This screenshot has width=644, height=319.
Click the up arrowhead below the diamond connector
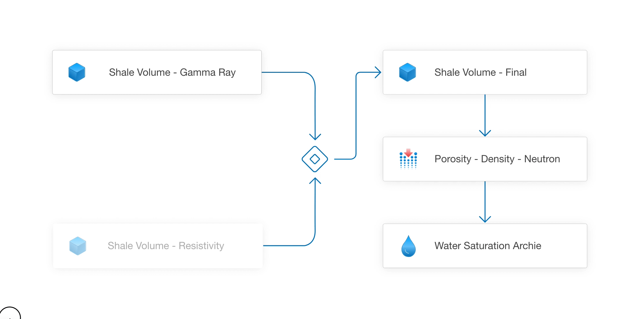(x=315, y=181)
